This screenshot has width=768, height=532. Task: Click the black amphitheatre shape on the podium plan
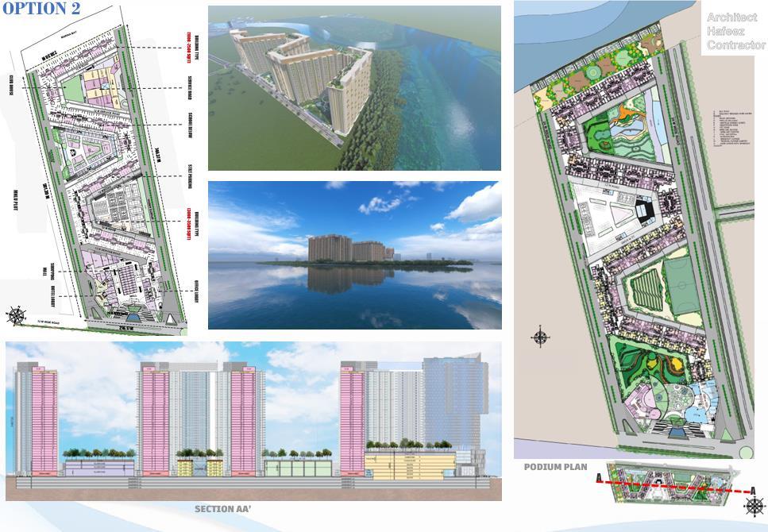[x=645, y=212]
